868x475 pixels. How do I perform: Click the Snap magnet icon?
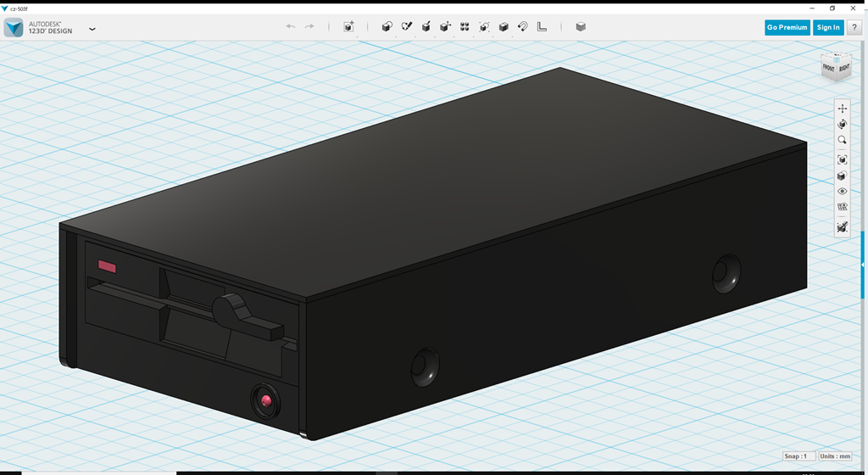coord(523,27)
